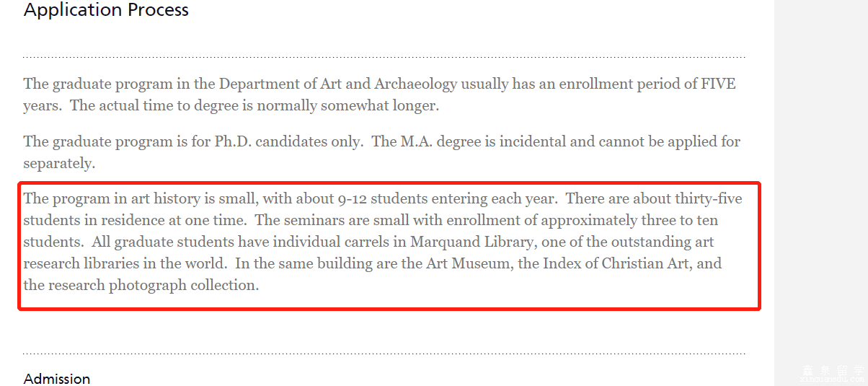Click the capitalized word FIVE
This screenshot has height=386, width=868.
(x=718, y=84)
